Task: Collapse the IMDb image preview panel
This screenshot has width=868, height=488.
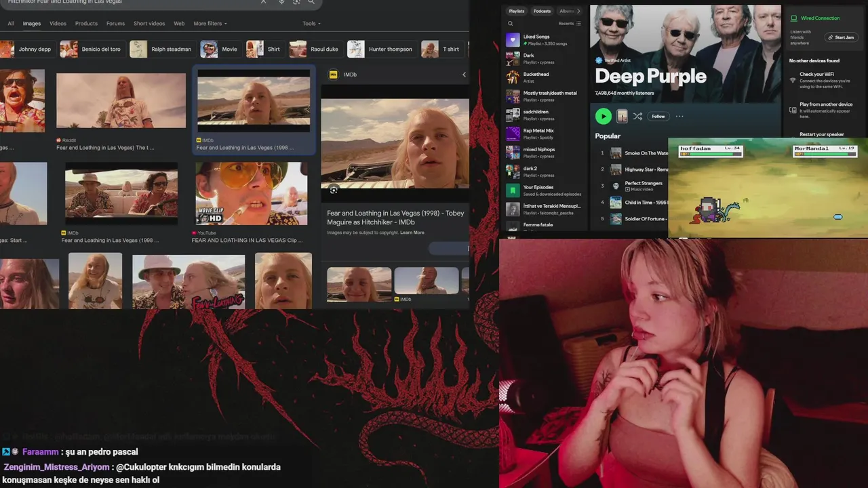Action: [x=464, y=75]
